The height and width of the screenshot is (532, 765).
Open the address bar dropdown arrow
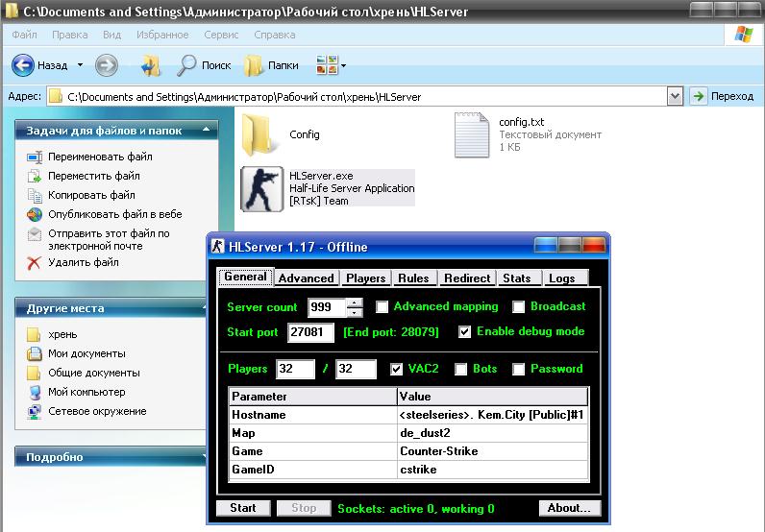pyautogui.click(x=675, y=96)
